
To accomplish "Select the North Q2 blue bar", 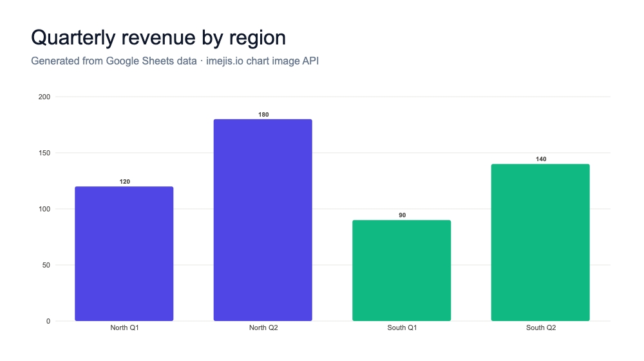I will (x=263, y=220).
